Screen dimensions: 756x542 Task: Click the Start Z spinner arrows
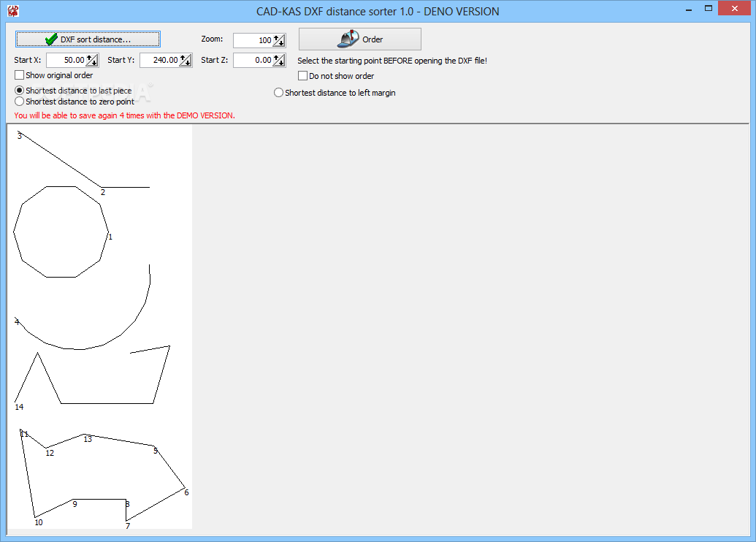[x=279, y=61]
